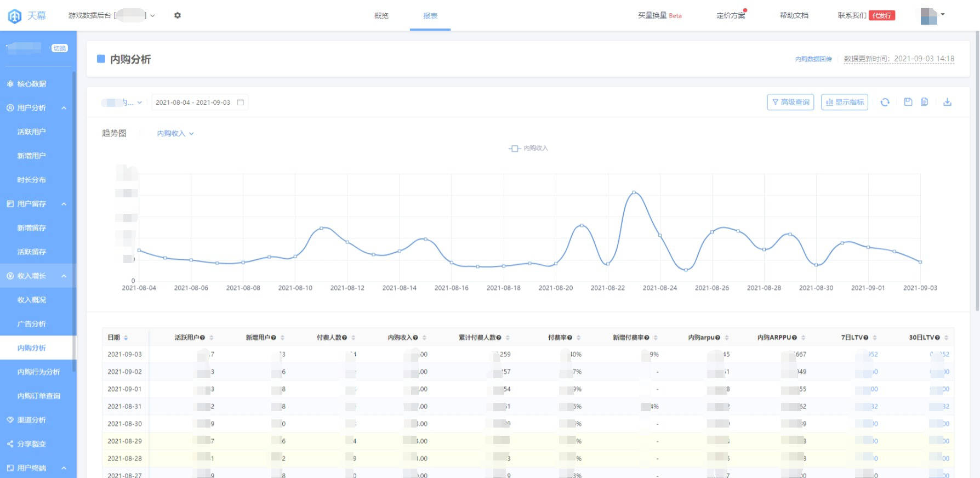Click the save report floppy icon
This screenshot has height=478, width=980.
pos(908,102)
